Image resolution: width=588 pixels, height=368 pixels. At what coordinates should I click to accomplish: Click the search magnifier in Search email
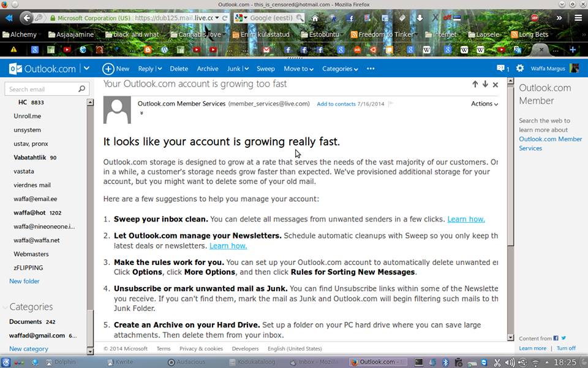[81, 88]
